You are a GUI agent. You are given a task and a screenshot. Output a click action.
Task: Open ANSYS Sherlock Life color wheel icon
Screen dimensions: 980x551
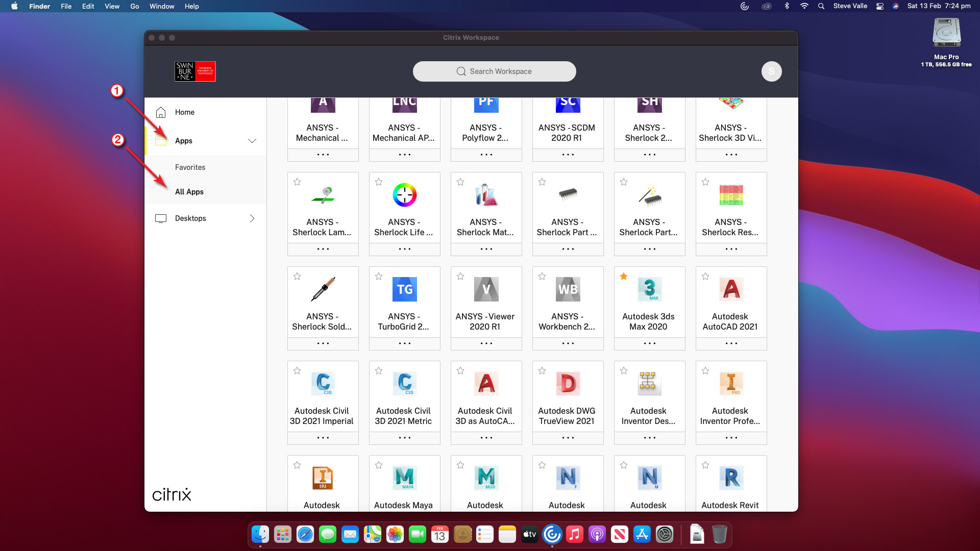point(404,195)
